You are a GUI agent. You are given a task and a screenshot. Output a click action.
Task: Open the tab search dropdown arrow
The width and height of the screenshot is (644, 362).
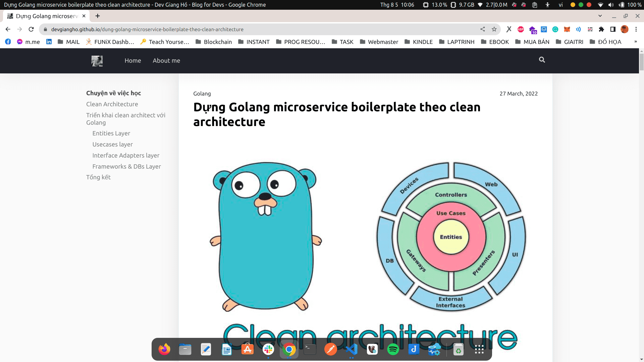tap(600, 16)
